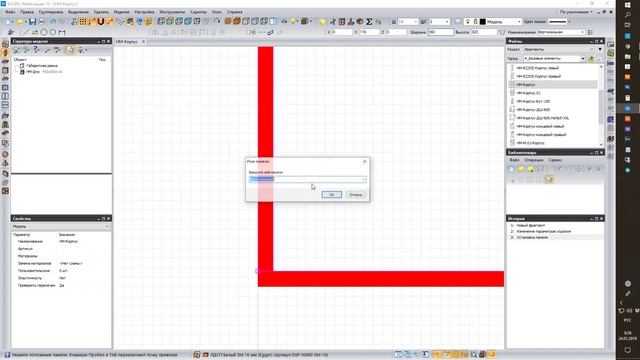Click the black layer color swatch
The height and width of the screenshot is (360, 640).
(x=482, y=22)
